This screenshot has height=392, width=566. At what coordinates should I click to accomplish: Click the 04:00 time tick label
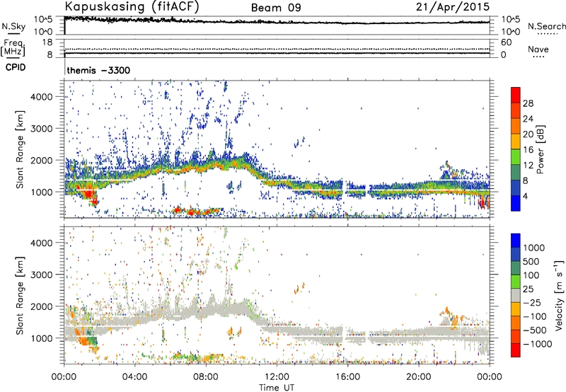[134, 377]
